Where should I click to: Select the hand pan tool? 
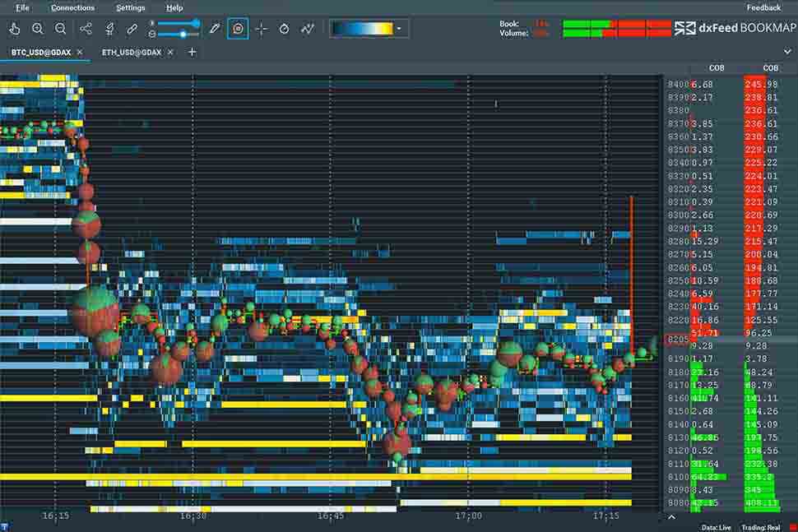pyautogui.click(x=15, y=29)
